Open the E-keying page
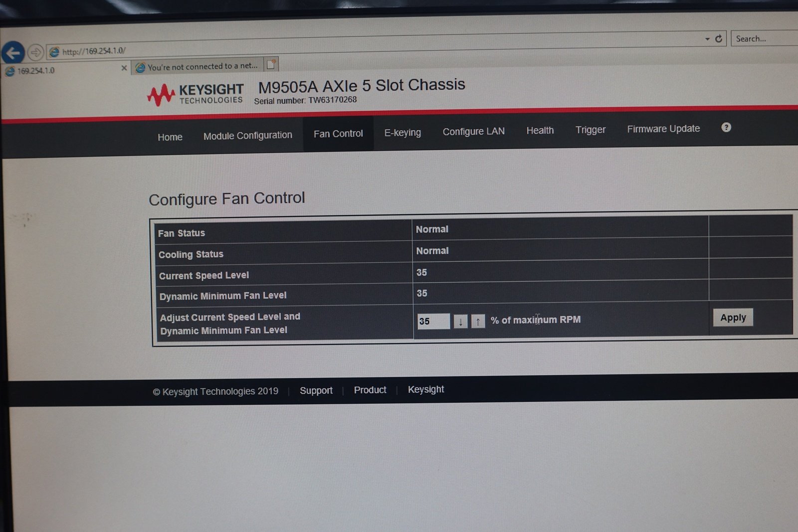The height and width of the screenshot is (532, 798). coord(402,133)
